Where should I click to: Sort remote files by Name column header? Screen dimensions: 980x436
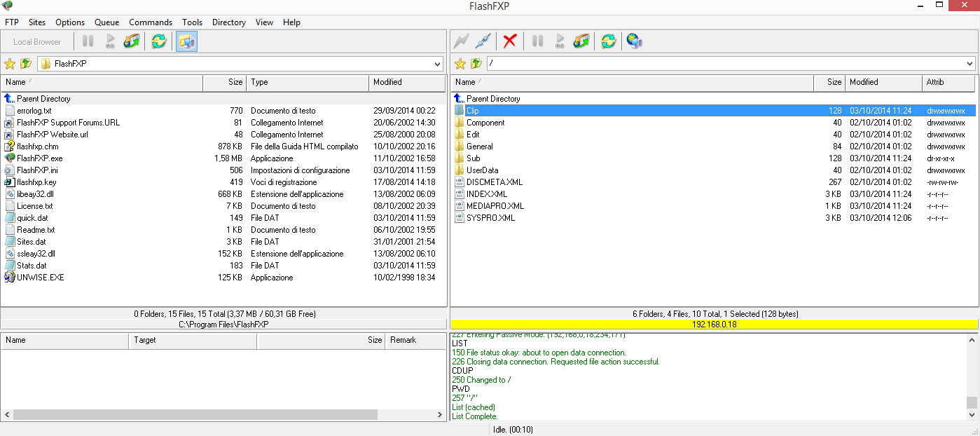[633, 83]
